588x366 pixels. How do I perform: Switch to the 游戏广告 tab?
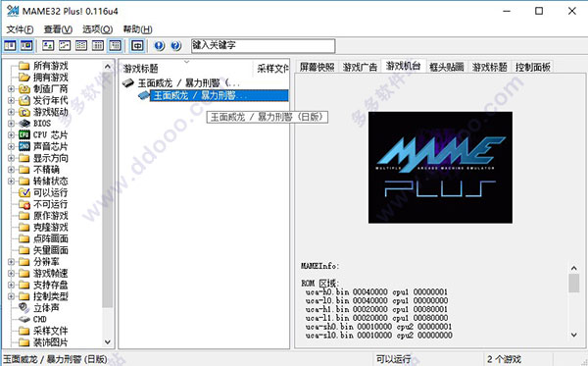point(360,67)
